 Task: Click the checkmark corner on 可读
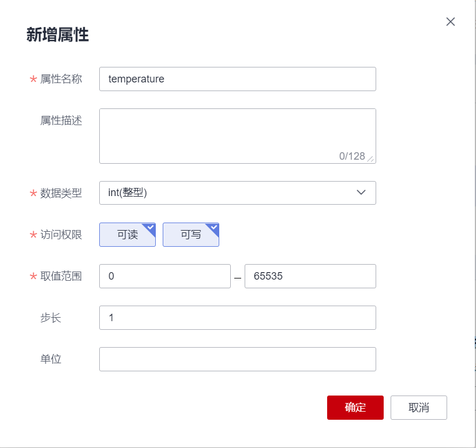pyautogui.click(x=150, y=228)
